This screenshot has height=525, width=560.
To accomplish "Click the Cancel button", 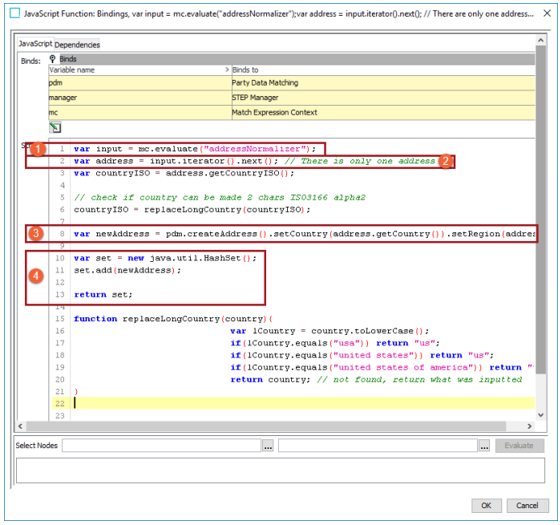I will click(x=527, y=506).
